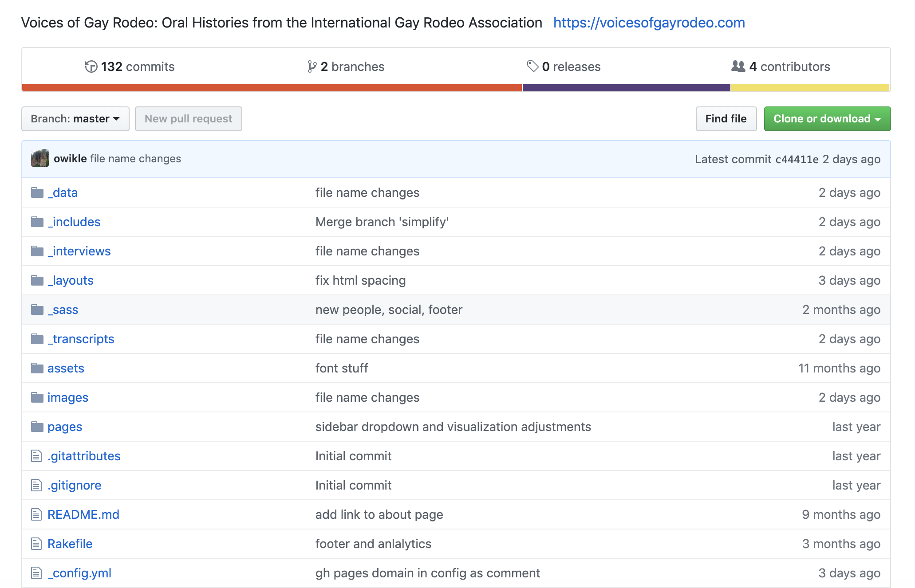
Task: Click the branch icon beside '2 branches'
Action: 312,67
